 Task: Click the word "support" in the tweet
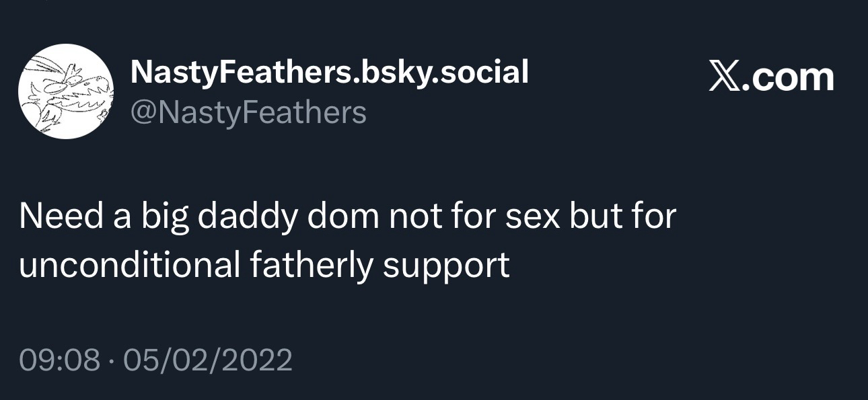pyautogui.click(x=446, y=266)
